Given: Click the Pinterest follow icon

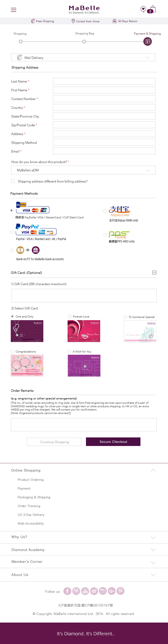Looking at the screenshot, I should click(121, 591).
